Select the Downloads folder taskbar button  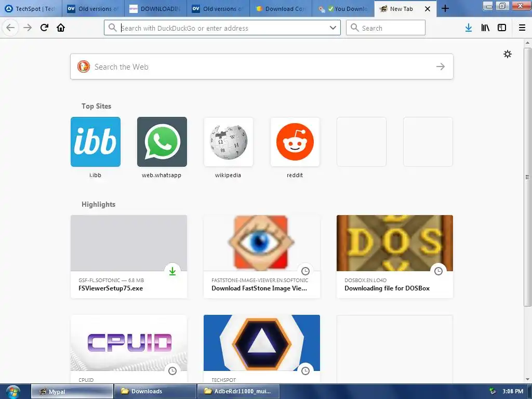[155, 391]
